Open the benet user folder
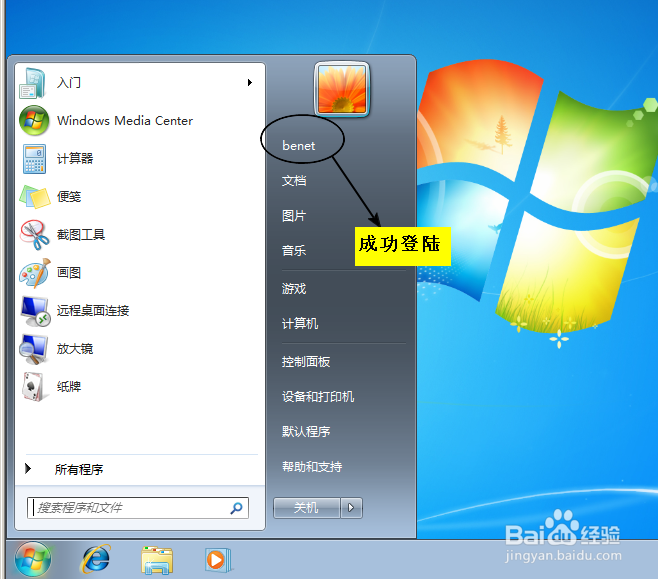Screen dimensions: 658x579 298,146
